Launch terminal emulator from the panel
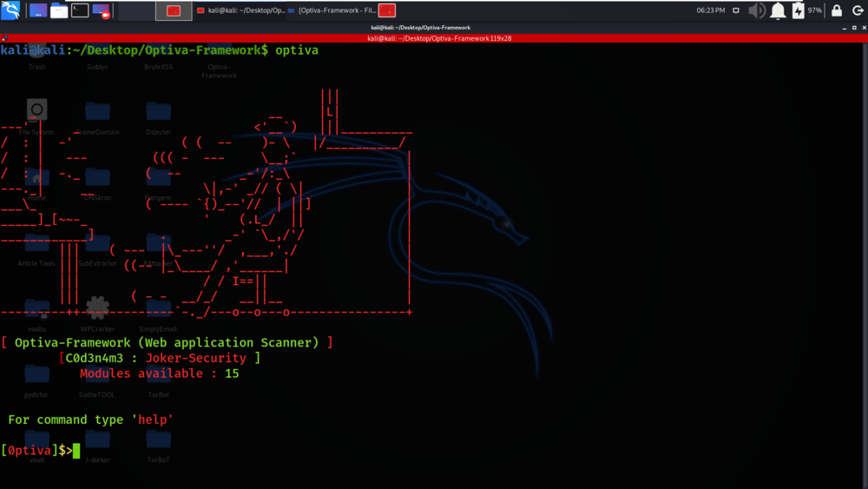 [80, 10]
